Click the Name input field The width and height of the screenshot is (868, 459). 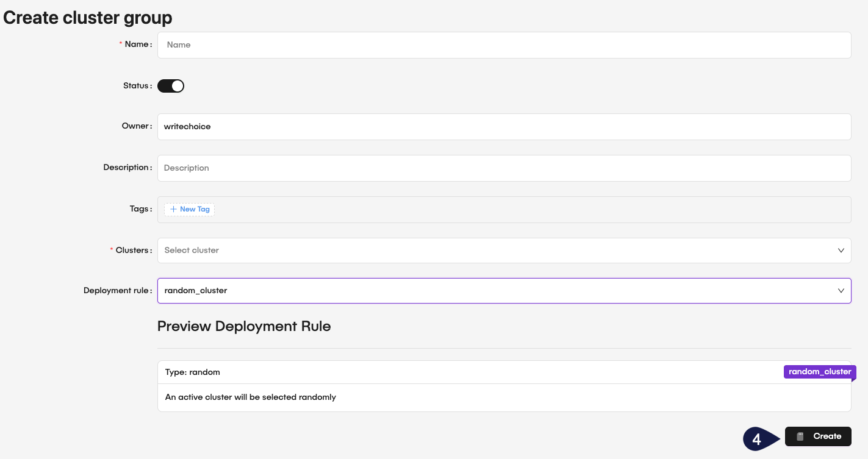click(x=504, y=45)
